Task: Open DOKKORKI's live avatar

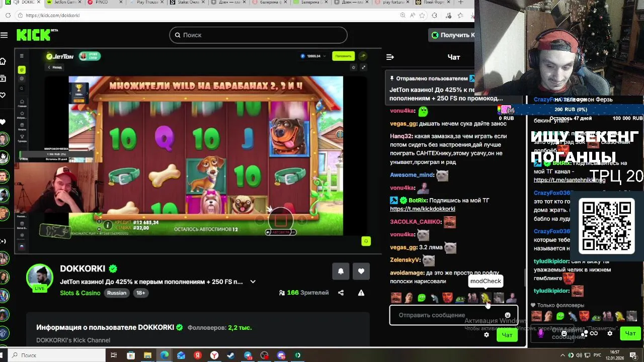Action: coord(39,277)
